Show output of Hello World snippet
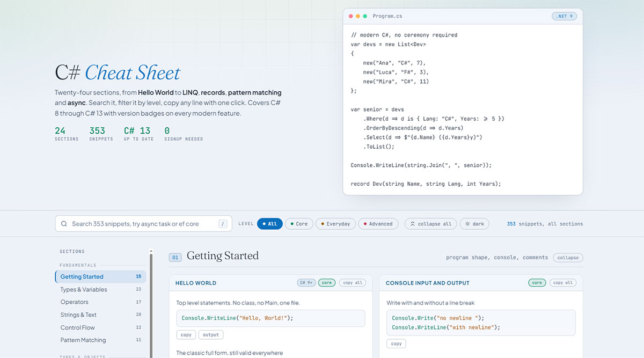The width and height of the screenshot is (644, 358). tap(211, 334)
